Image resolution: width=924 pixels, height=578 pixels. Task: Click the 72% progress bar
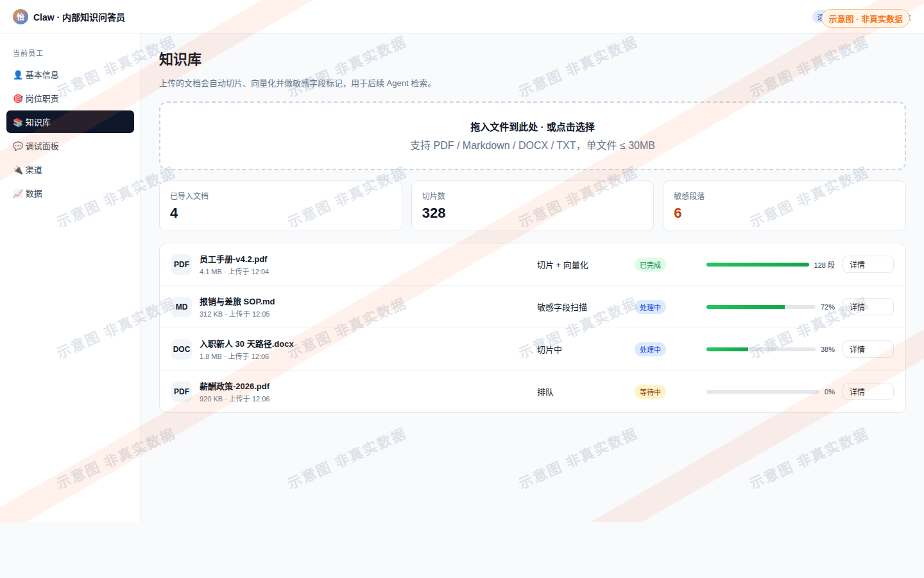coord(760,307)
